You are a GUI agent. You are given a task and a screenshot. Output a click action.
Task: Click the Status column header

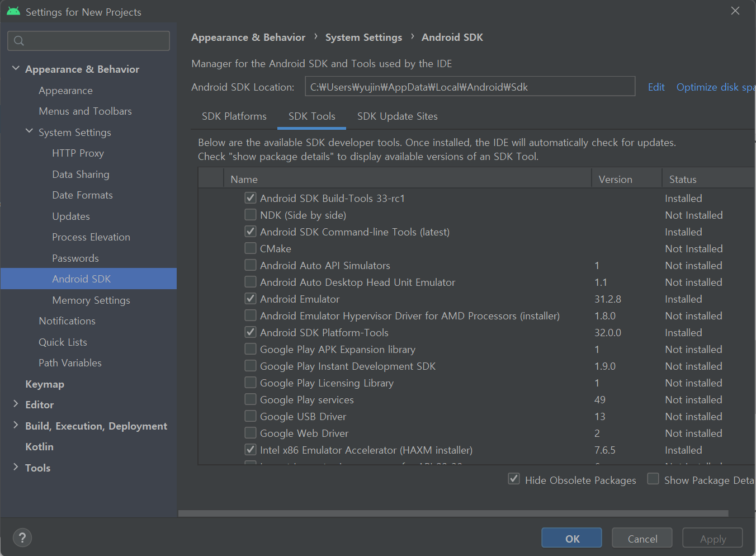pyautogui.click(x=708, y=179)
